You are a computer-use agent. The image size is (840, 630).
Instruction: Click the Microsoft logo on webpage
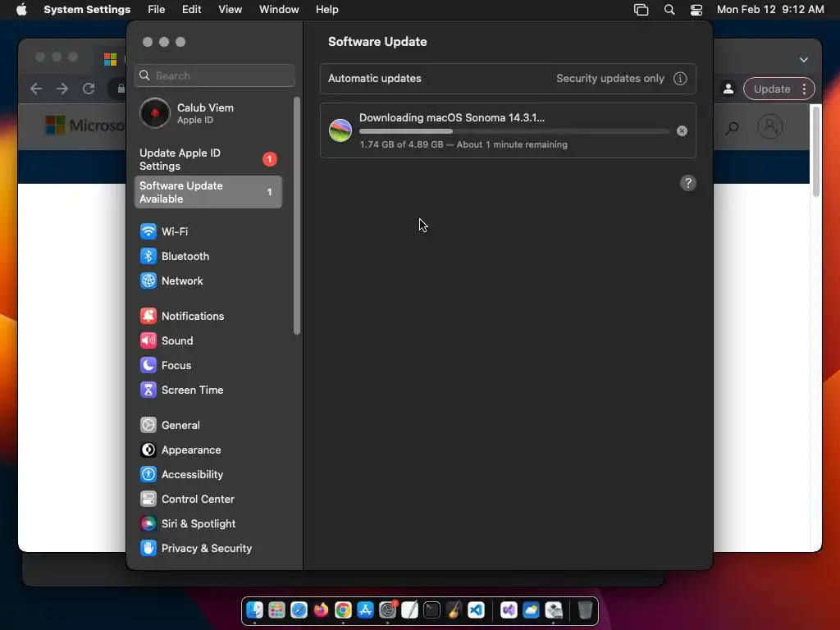84,126
